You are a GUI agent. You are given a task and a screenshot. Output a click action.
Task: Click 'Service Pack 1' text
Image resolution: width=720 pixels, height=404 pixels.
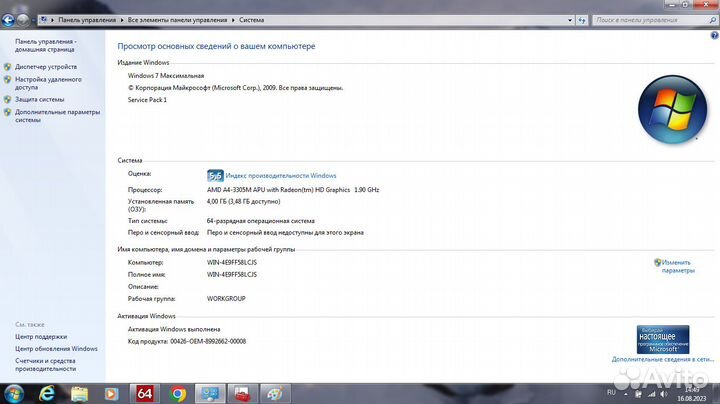[147, 100]
